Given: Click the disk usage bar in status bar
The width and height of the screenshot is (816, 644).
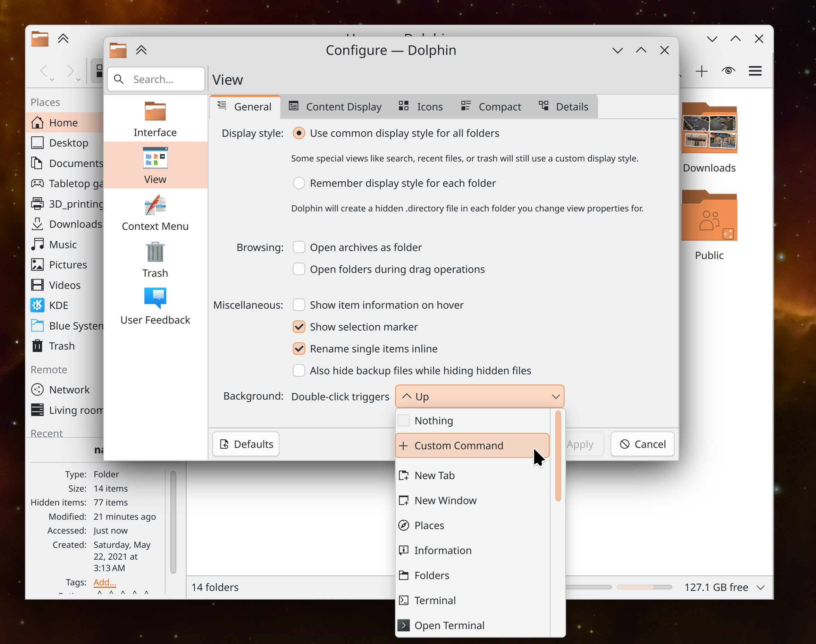Looking at the screenshot, I should click(645, 587).
